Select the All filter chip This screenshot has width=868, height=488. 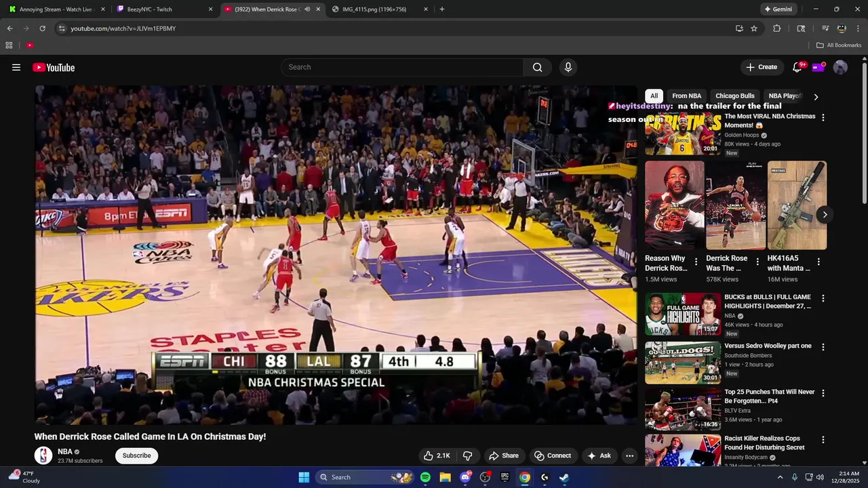[x=654, y=96]
